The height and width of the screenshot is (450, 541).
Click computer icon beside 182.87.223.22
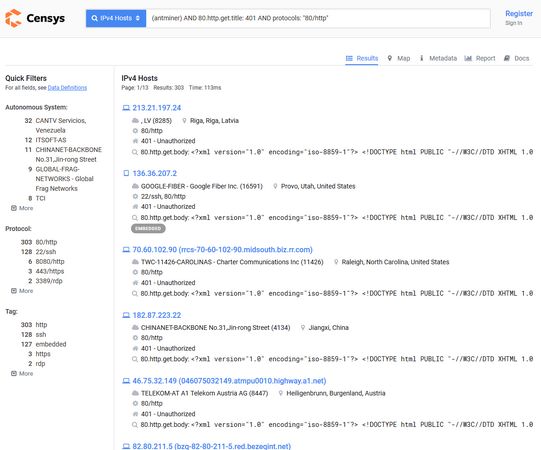coord(126,315)
